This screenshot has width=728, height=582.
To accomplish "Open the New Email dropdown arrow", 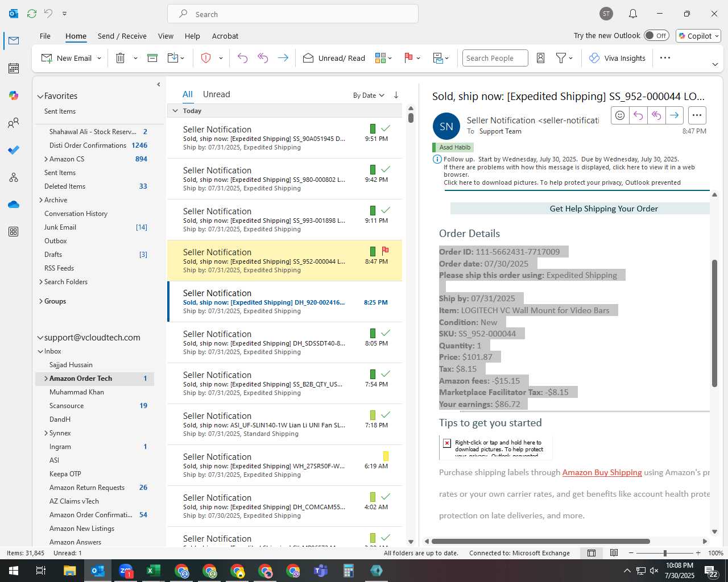I will pyautogui.click(x=99, y=58).
